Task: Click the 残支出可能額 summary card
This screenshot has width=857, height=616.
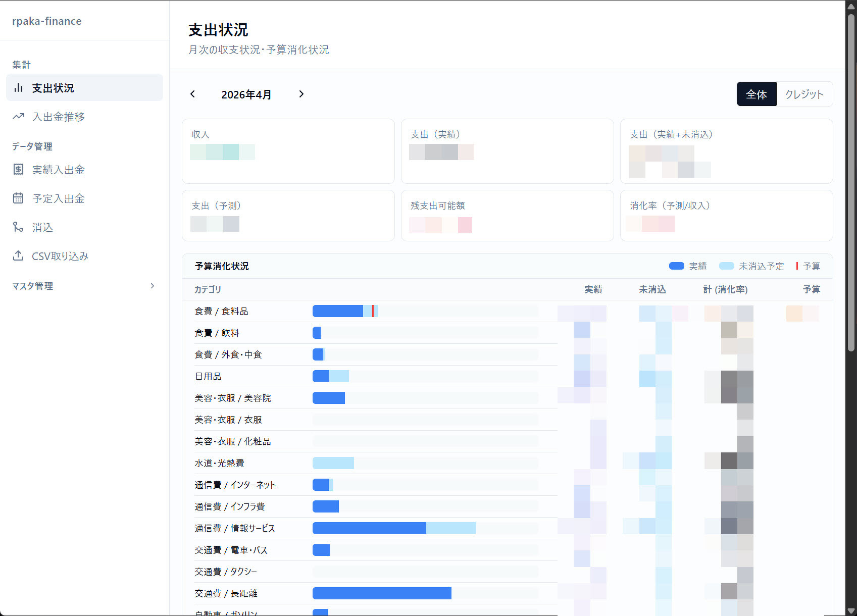Action: (507, 216)
